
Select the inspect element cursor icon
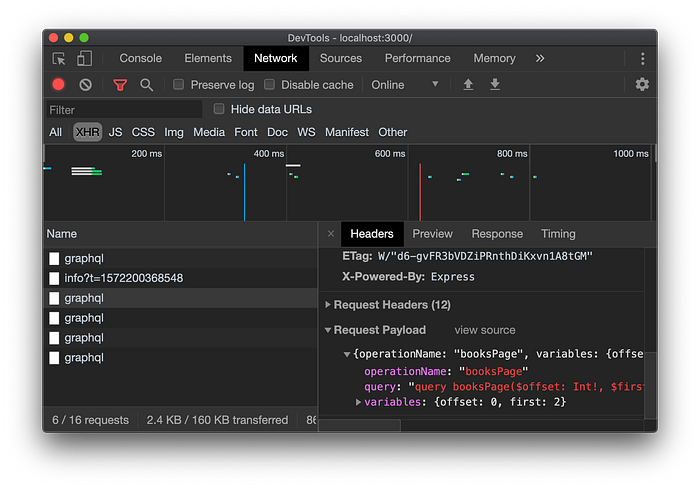(x=59, y=59)
